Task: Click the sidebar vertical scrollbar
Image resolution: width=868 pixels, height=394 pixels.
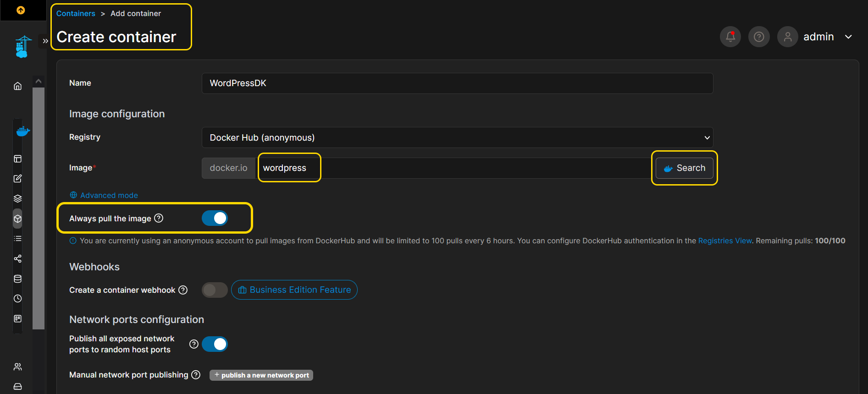Action: 39,208
